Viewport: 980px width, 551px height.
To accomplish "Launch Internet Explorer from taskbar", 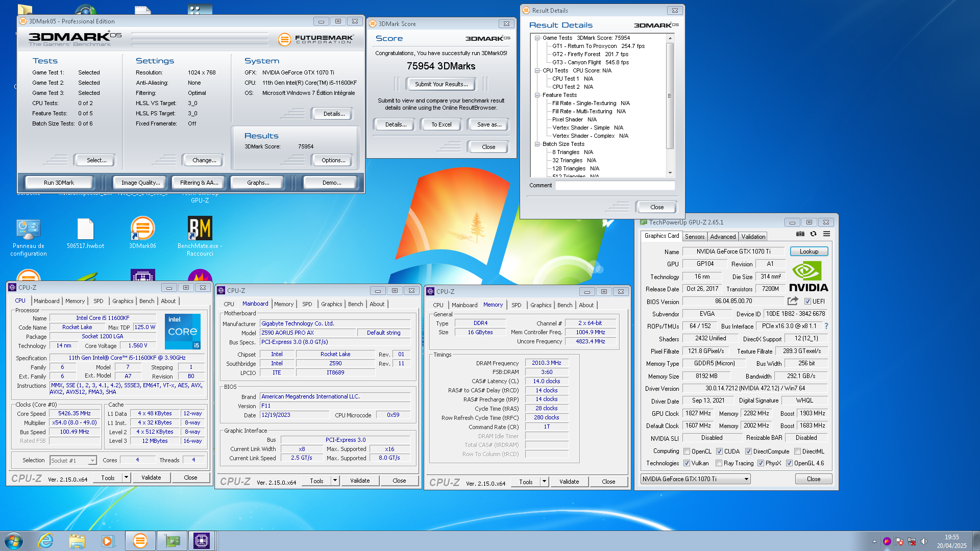I will point(46,541).
